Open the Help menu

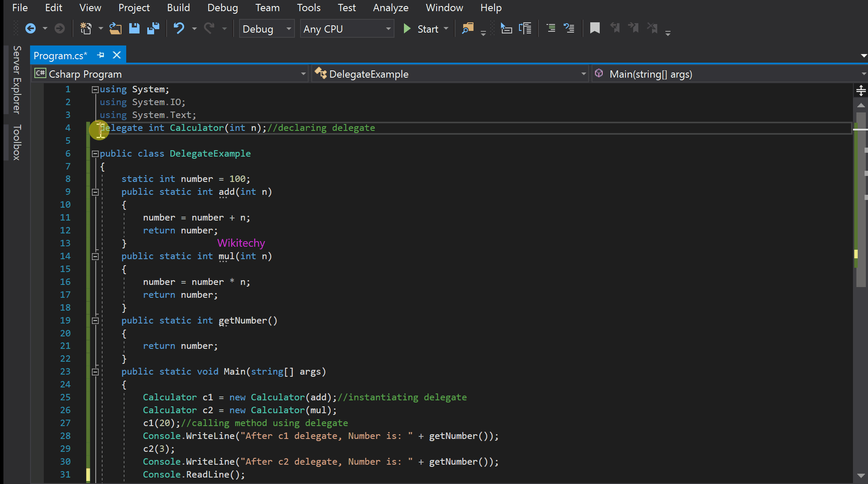pos(491,8)
